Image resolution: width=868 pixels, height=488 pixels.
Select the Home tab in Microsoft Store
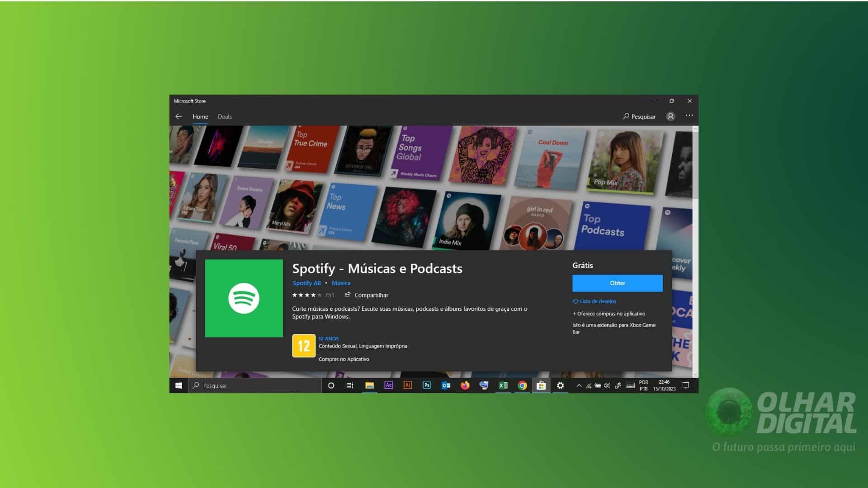200,116
